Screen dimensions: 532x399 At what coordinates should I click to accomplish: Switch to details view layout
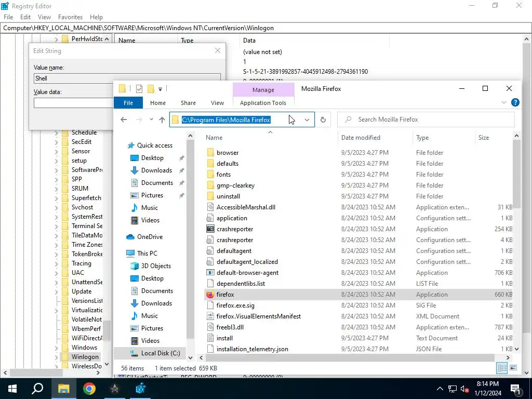point(502,368)
